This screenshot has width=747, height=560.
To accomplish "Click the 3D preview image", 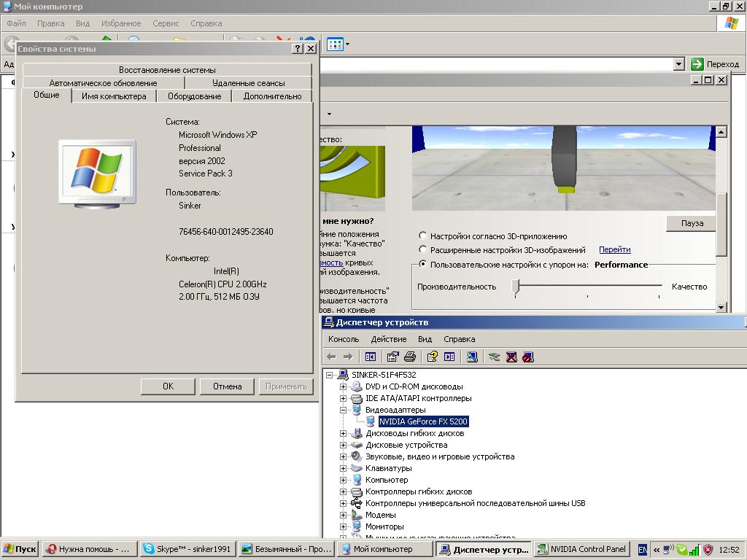I will coord(564,168).
